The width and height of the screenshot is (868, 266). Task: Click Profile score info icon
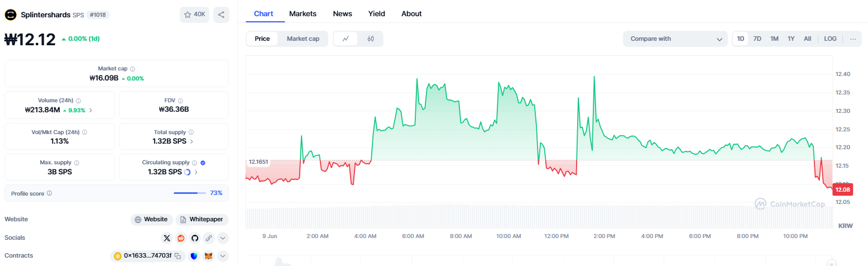(49, 193)
